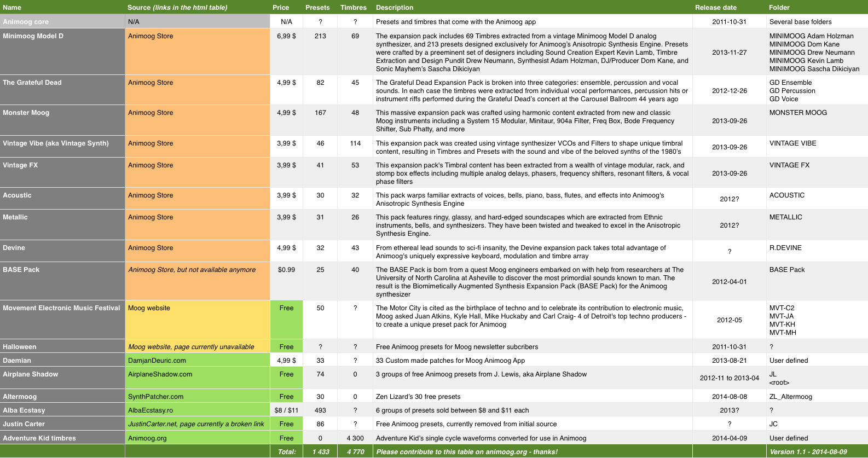Open the DamjanDeuric.com link
The width and height of the screenshot is (868, 458).
coord(157,361)
